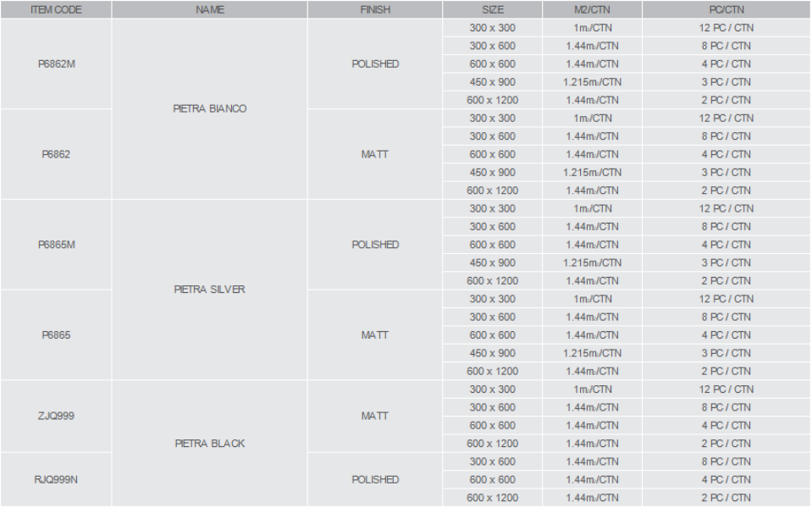
Task: Select the P6862 item code cell
Action: tap(56, 154)
